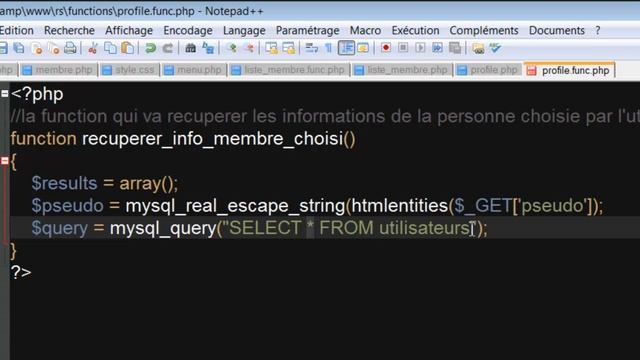Viewport: 640px width, 360px height.
Task: Click the Stop recording macro icon
Action: coord(403,48)
